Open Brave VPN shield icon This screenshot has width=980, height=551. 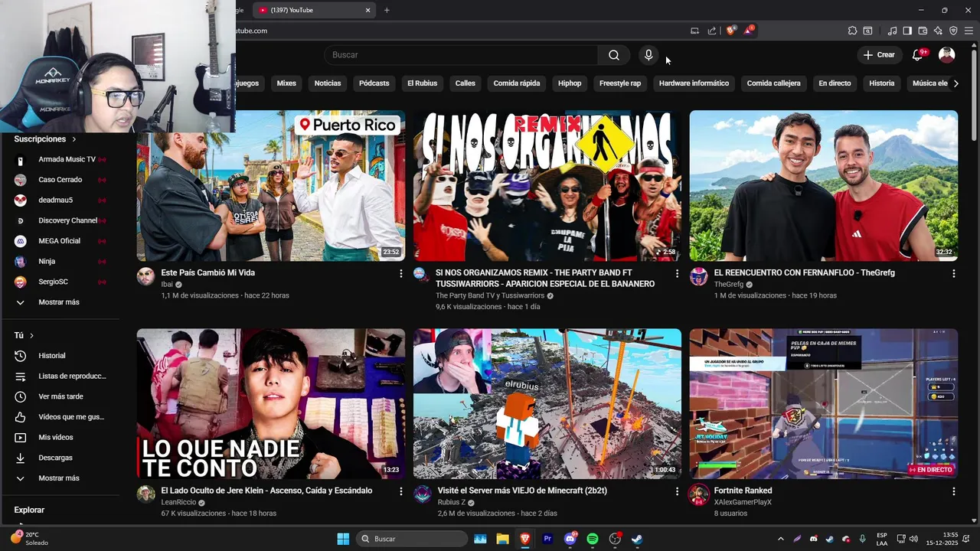pyautogui.click(x=953, y=31)
